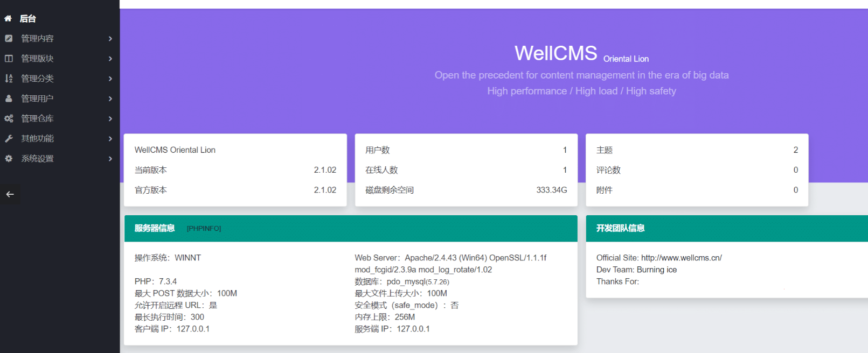Click the sort icon for 管理分类
This screenshot has width=868, height=353.
(x=9, y=79)
